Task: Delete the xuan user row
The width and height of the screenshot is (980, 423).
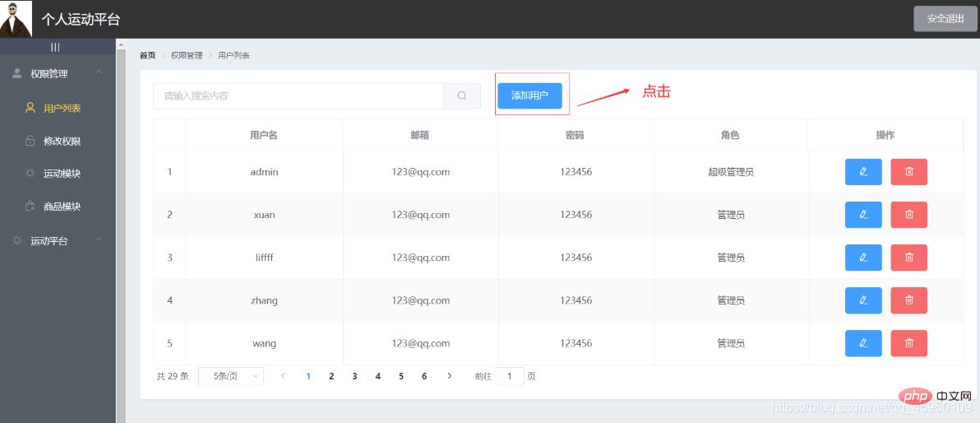Action: [x=908, y=215]
